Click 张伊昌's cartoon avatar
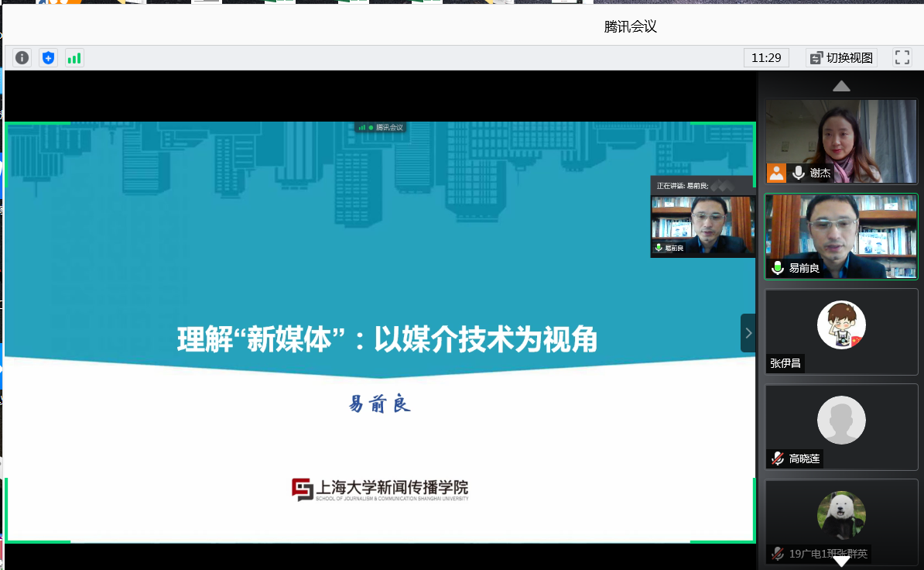The width and height of the screenshot is (924, 570). tap(841, 324)
